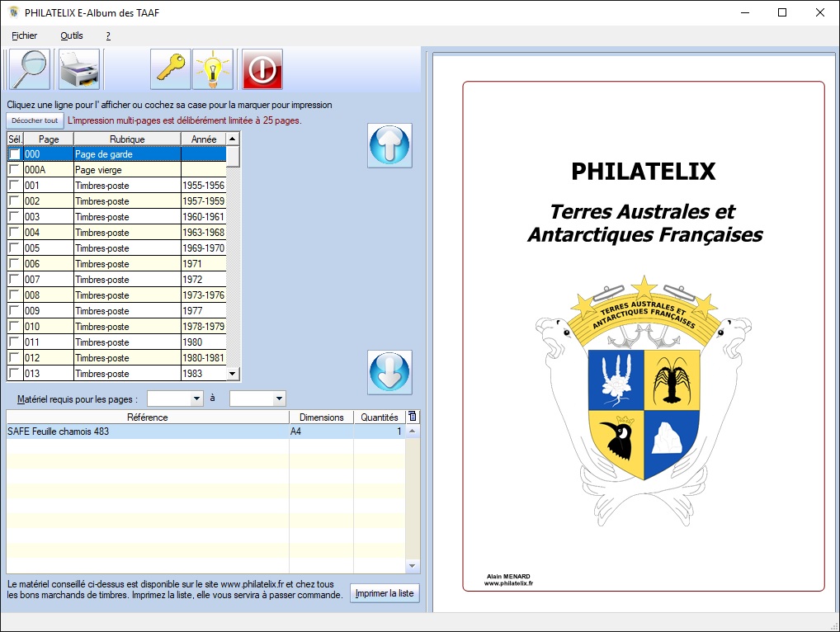This screenshot has width=840, height=632.
Task: Open the Fichier menu
Action: pyautogui.click(x=24, y=35)
